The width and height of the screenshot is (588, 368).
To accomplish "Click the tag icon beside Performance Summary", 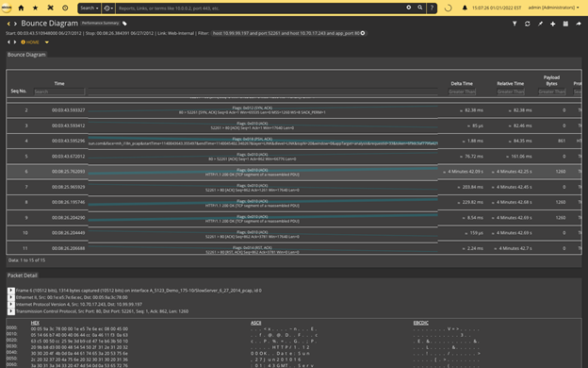I will (125, 24).
